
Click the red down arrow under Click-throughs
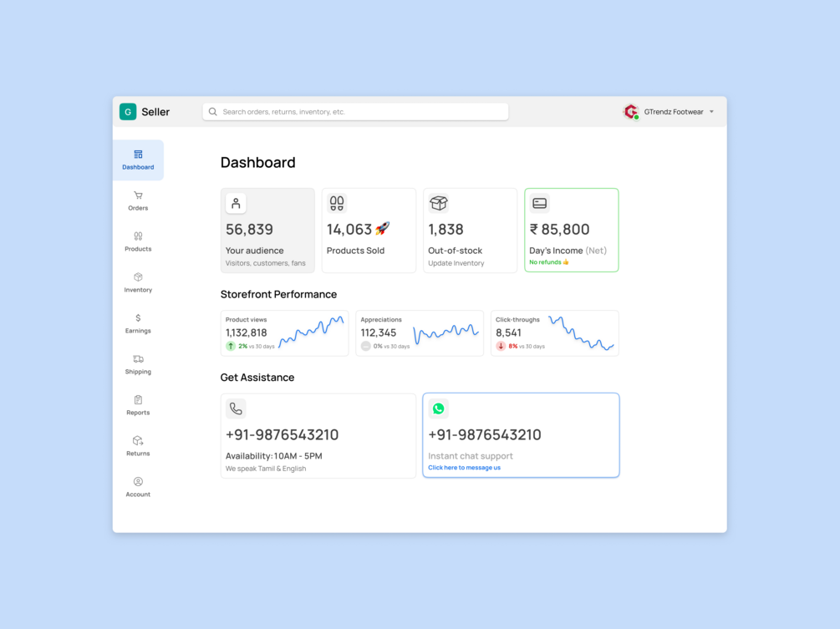pyautogui.click(x=501, y=347)
